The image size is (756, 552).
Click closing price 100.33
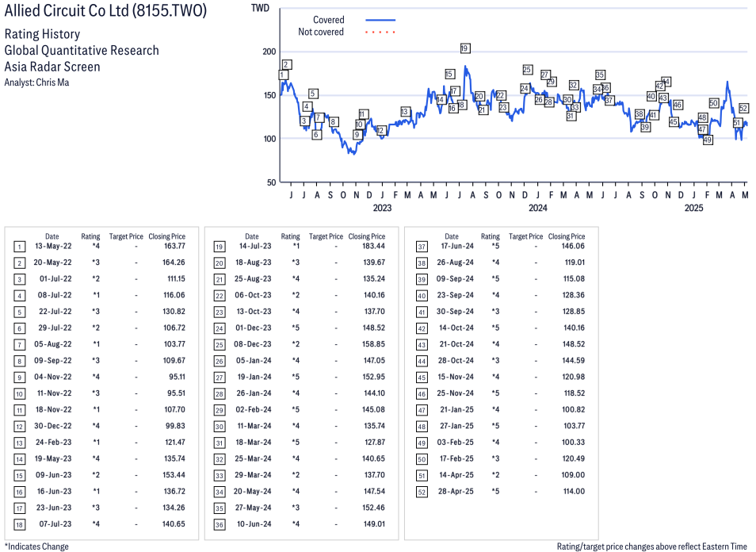574,442
